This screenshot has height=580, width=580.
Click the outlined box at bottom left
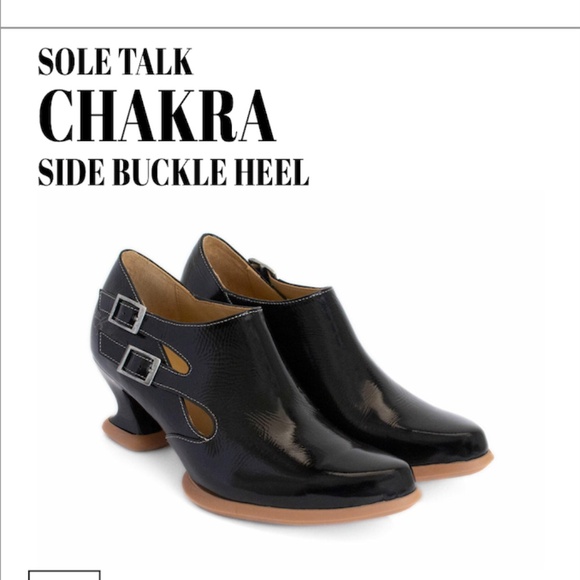click(64, 575)
